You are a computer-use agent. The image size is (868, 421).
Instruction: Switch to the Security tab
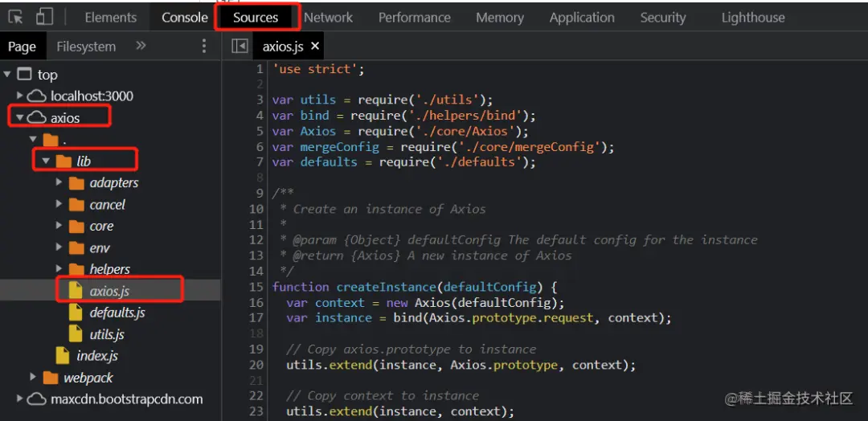[x=662, y=18]
